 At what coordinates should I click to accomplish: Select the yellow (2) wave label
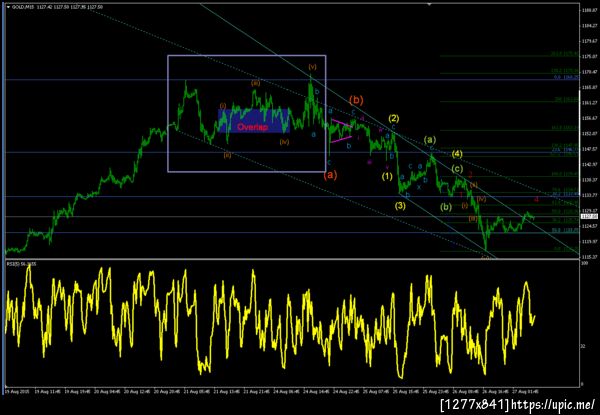coord(394,118)
